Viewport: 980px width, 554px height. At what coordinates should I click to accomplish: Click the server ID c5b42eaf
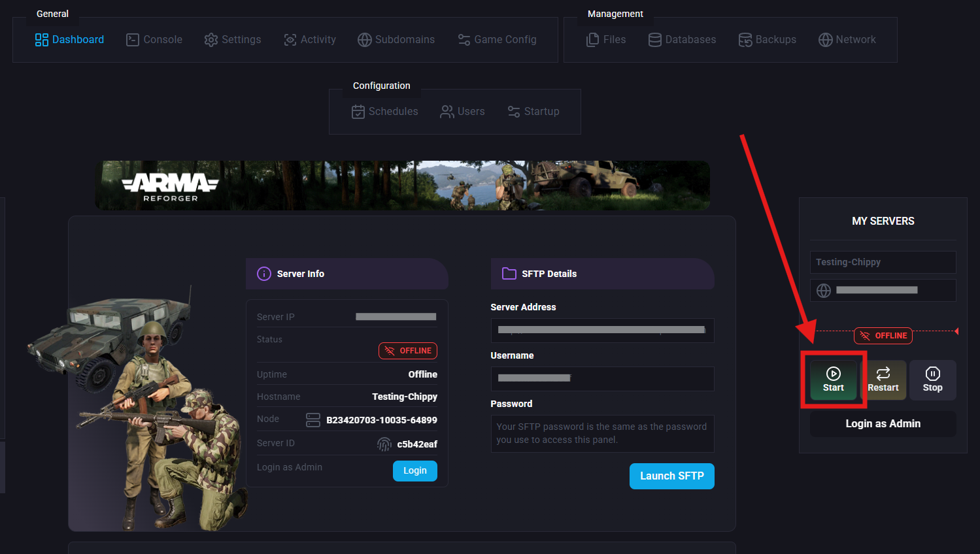(x=417, y=444)
